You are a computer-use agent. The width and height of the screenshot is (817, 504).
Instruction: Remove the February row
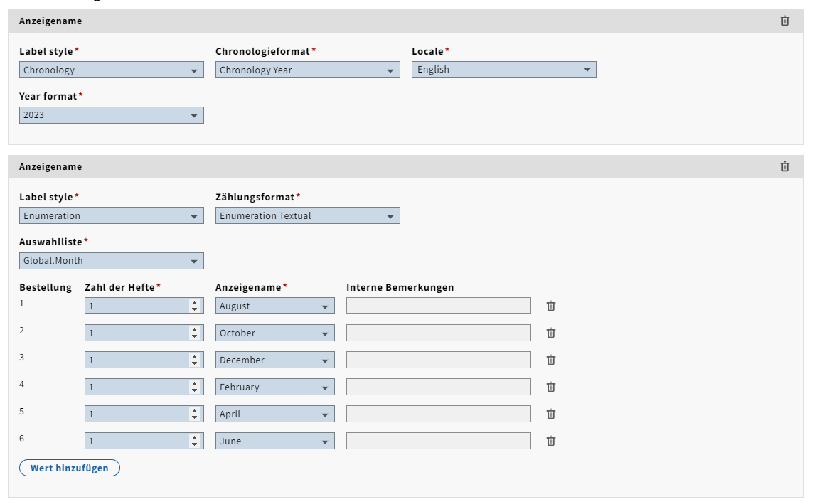551,387
